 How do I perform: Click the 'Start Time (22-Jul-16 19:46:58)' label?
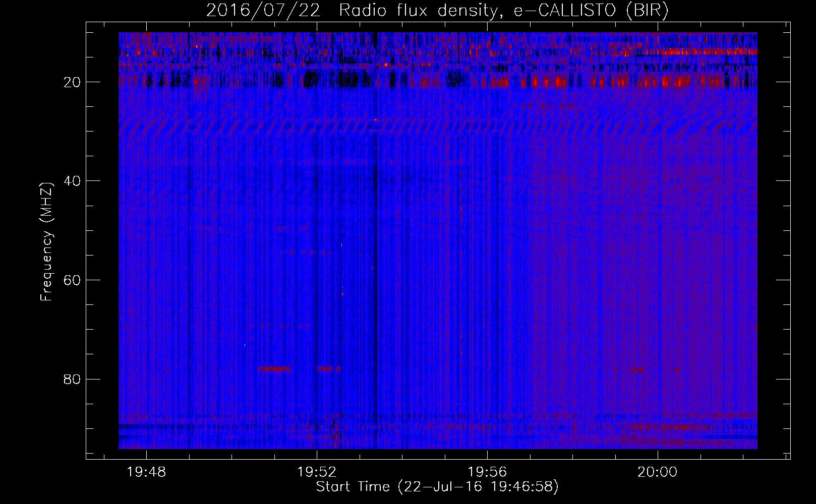click(x=437, y=487)
